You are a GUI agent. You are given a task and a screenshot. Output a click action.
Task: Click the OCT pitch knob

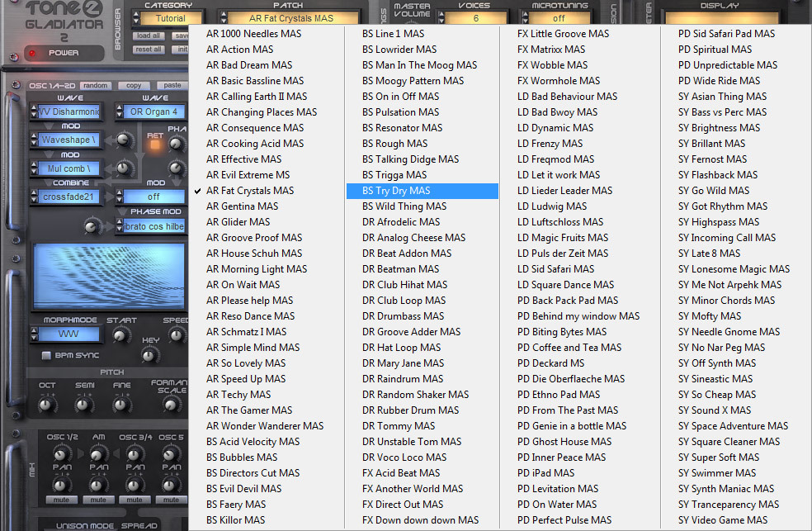(48, 405)
